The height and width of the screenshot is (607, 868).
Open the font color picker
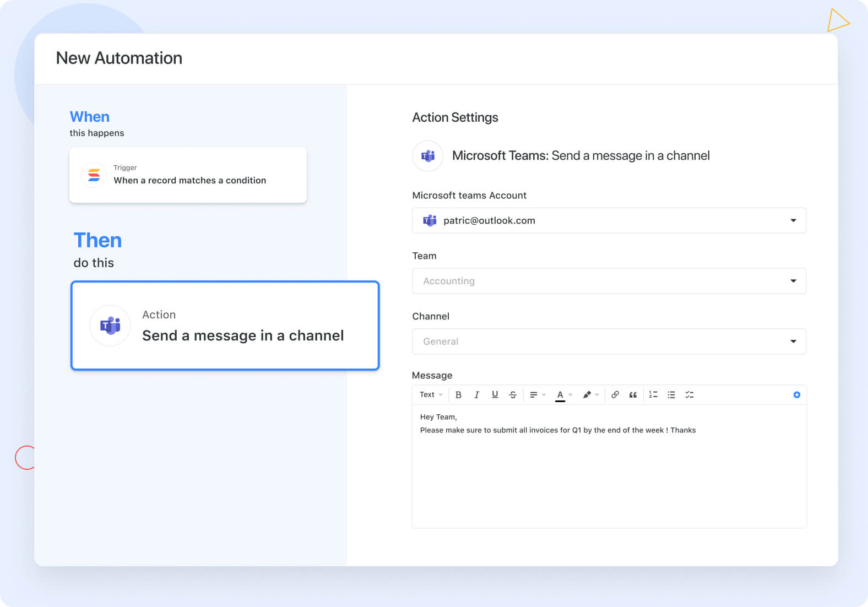[x=564, y=395]
